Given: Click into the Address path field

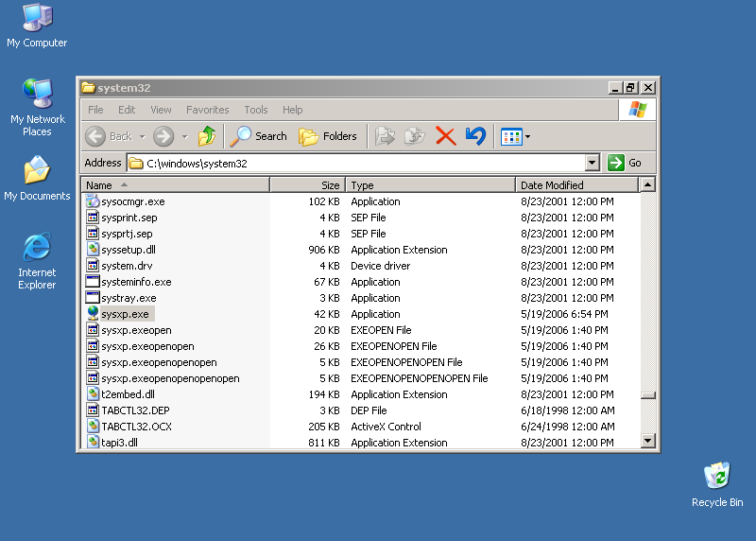Looking at the screenshot, I should click(356, 163).
